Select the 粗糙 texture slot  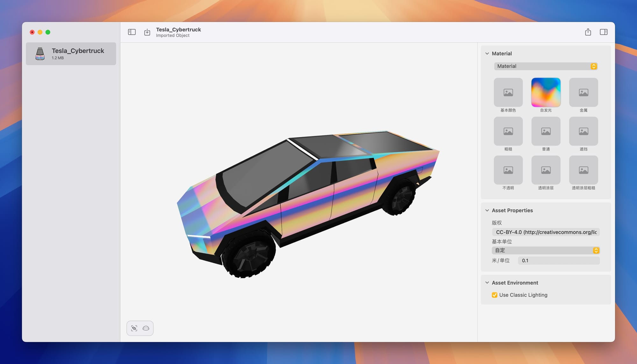[508, 132]
